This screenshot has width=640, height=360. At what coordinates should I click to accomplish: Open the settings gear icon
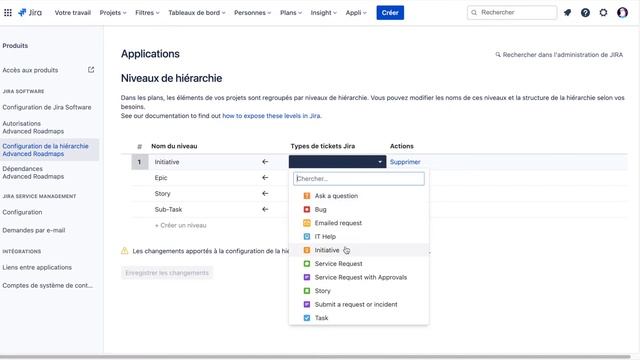[603, 13]
